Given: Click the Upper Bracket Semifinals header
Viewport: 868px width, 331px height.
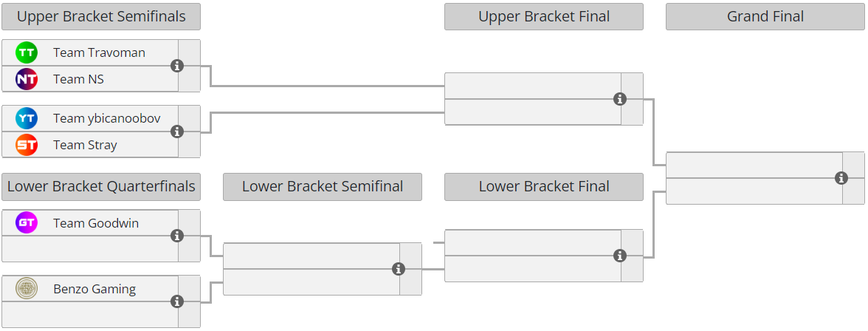Looking at the screenshot, I should (x=101, y=16).
